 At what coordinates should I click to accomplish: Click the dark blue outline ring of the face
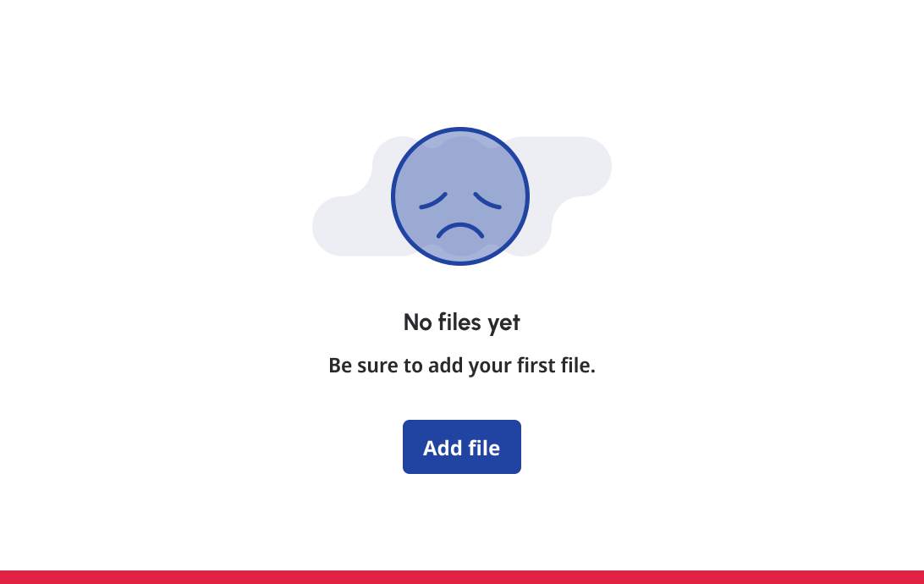460,129
